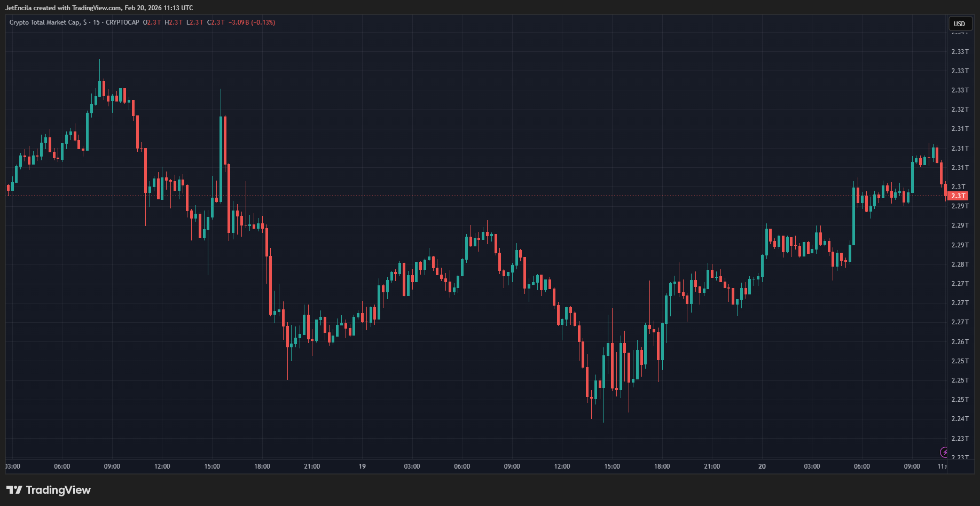Click the 19 date marker on time axis
The image size is (980, 506).
(x=362, y=466)
